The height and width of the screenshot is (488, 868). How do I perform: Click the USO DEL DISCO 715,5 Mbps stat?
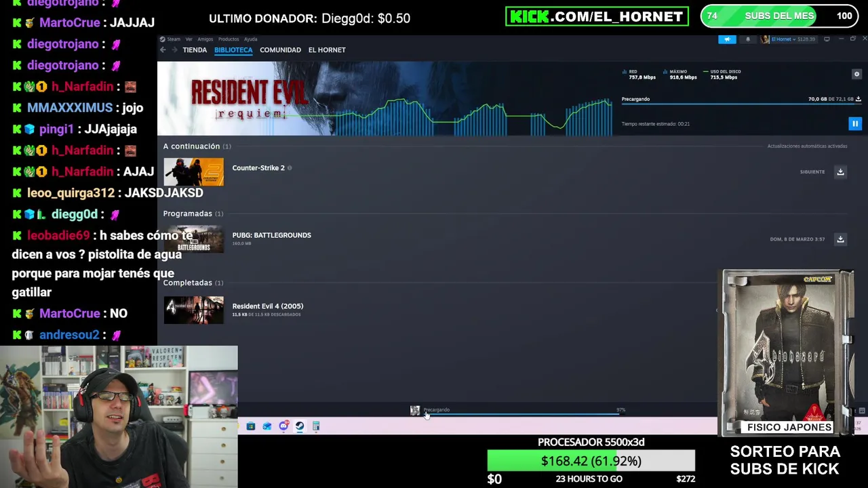pyautogui.click(x=722, y=75)
